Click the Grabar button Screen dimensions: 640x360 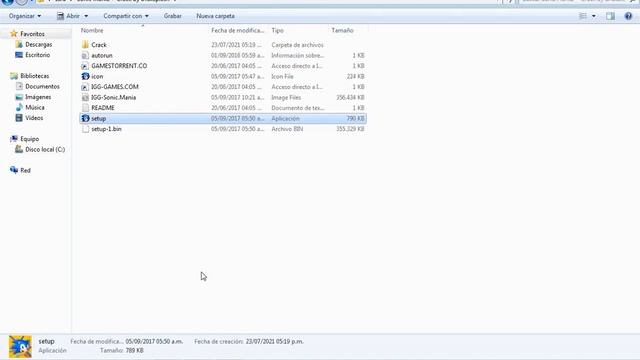coord(173,16)
